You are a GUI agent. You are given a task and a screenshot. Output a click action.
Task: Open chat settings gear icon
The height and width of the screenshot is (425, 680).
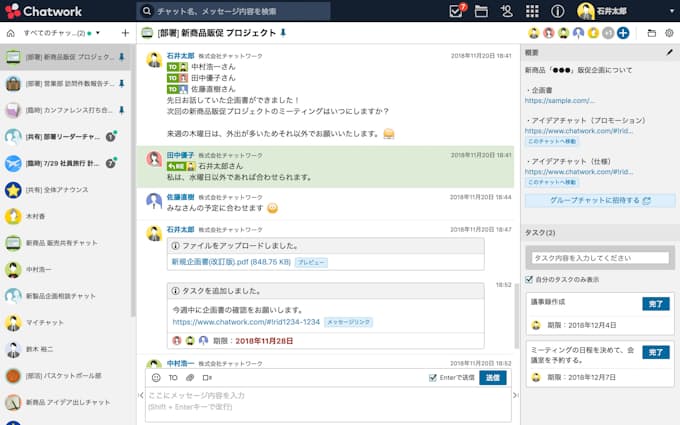(x=668, y=33)
